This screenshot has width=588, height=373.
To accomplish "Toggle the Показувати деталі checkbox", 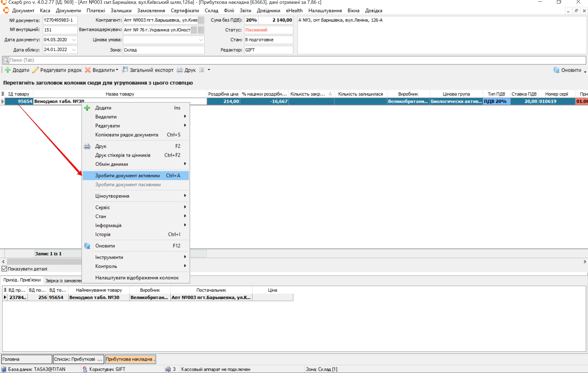I will (4, 269).
